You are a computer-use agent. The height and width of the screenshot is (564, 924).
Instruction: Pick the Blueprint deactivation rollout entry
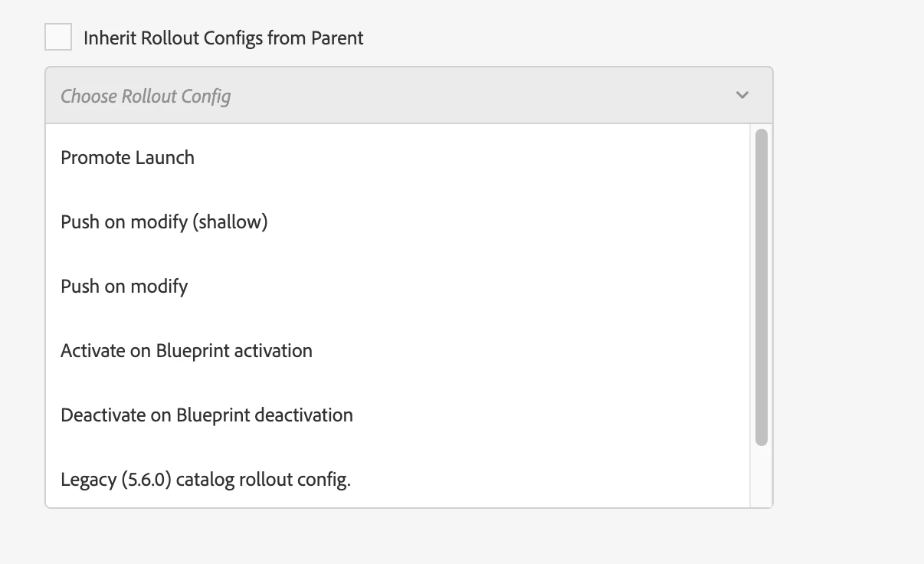207,415
